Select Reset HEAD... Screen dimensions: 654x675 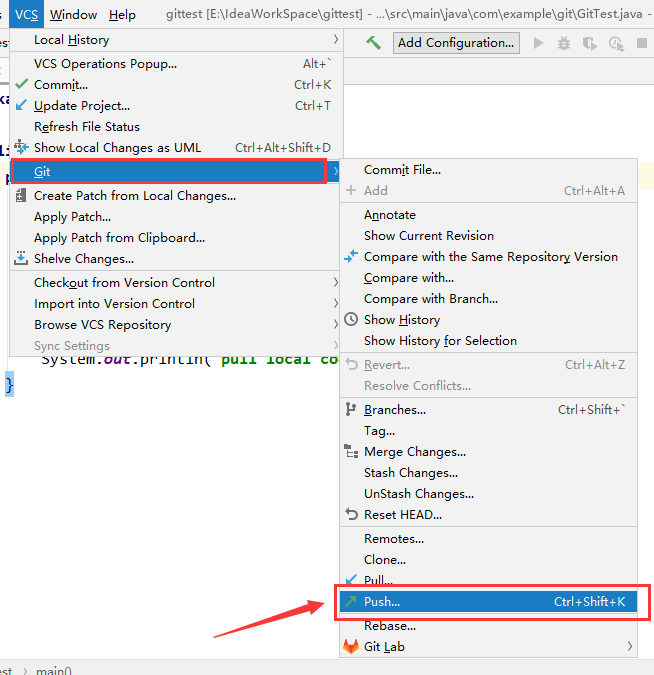(488, 514)
